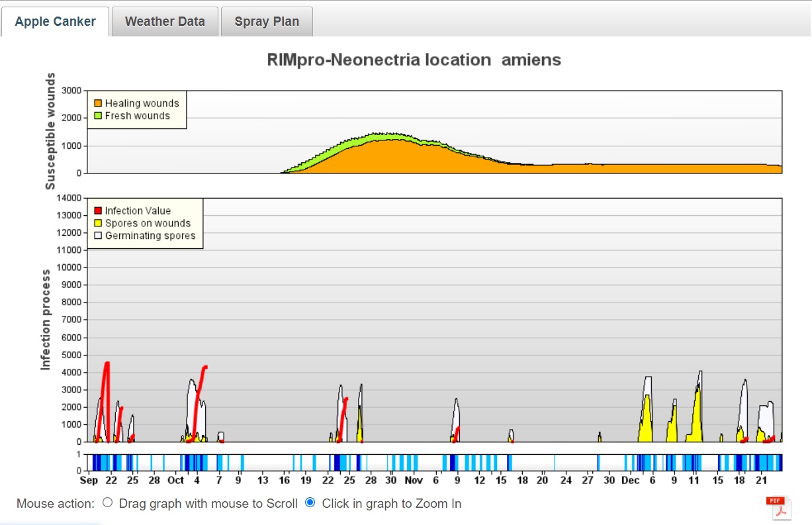Click the 7000 y-axis value
Screen dimensions: 812x525
tap(71, 320)
